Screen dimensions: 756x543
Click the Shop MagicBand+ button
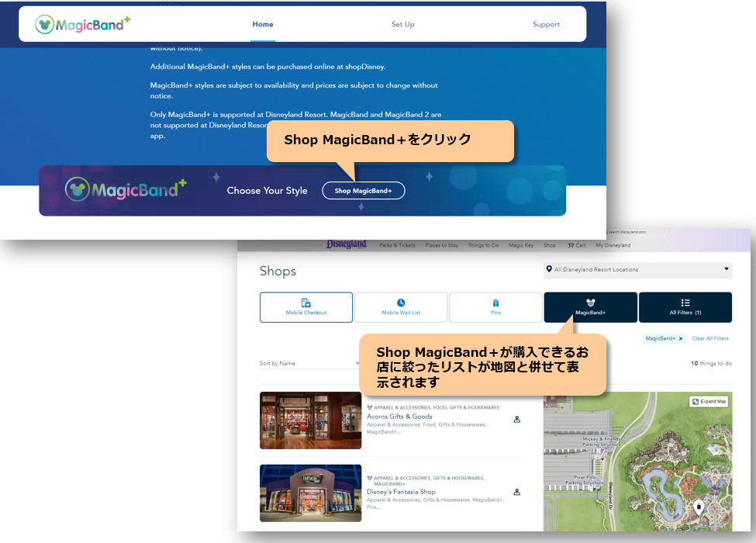[363, 191]
